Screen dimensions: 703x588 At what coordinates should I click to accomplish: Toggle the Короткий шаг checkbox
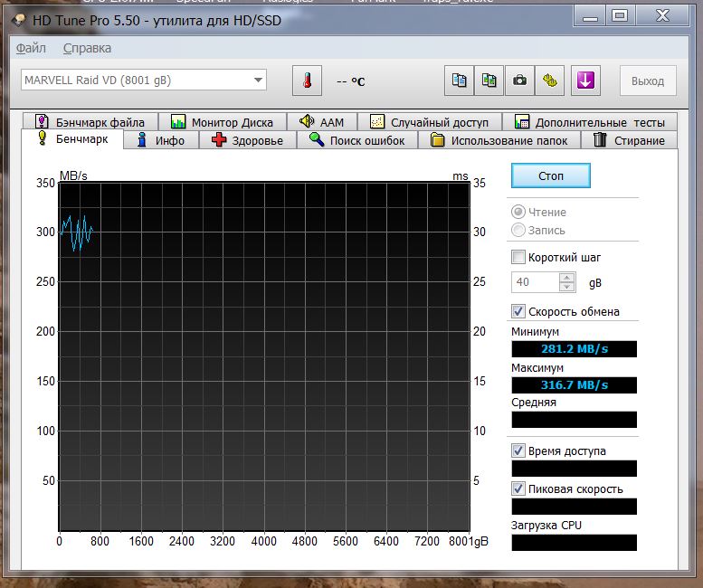(518, 257)
